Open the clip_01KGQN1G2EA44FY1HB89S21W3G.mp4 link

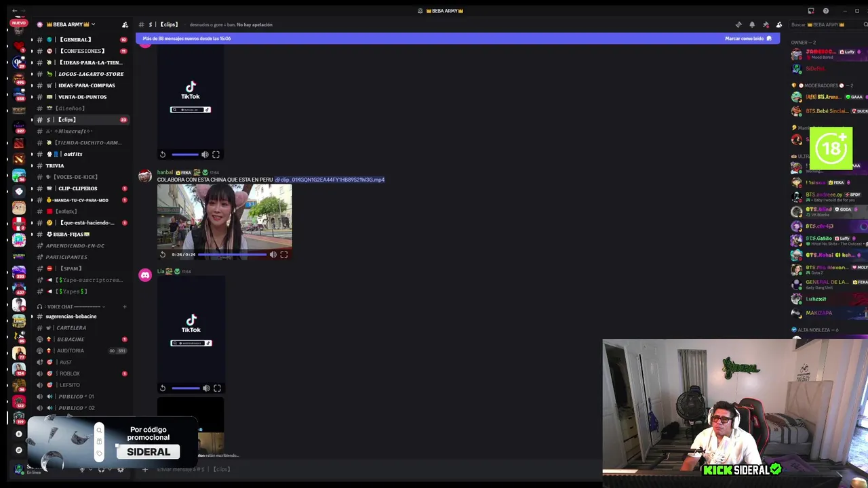click(330, 180)
